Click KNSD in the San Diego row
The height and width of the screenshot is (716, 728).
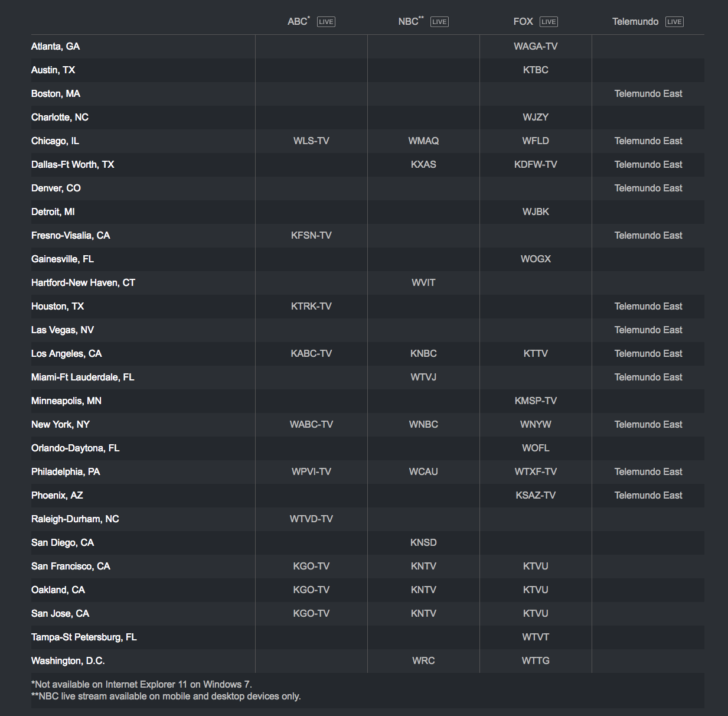[423, 543]
